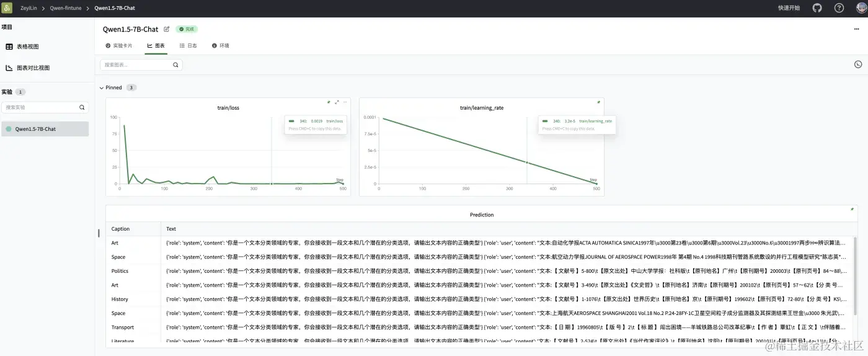Viewport: 868px width, 356px height.
Task: Click the edit pencil beside Qwen1.5-7B-Chat title
Action: [167, 29]
